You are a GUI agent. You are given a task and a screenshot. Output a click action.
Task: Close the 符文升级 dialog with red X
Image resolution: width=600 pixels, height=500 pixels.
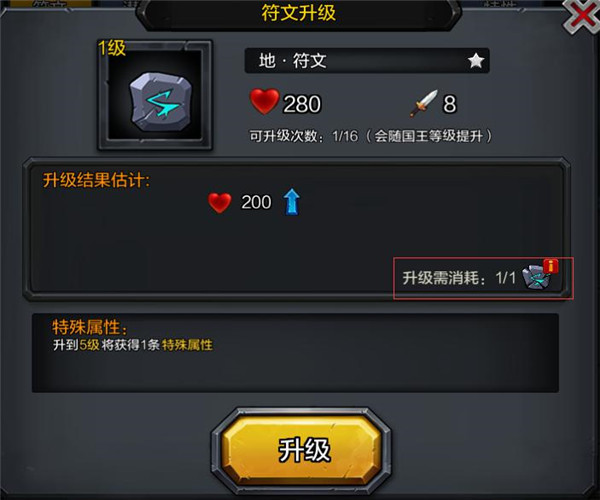tap(582, 16)
